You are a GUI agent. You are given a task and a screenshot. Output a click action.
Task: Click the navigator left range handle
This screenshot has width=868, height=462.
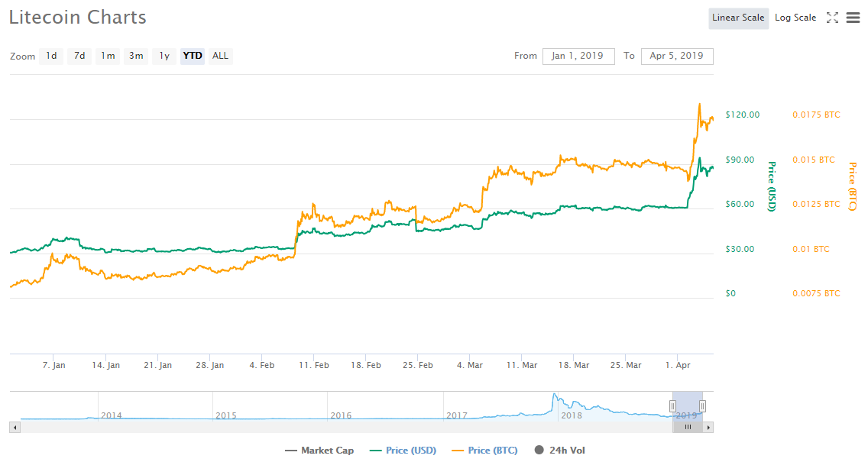click(x=673, y=405)
